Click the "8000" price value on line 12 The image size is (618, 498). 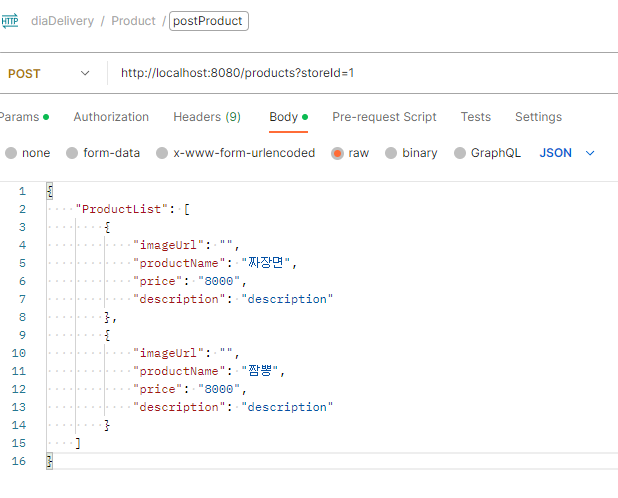[x=219, y=389]
